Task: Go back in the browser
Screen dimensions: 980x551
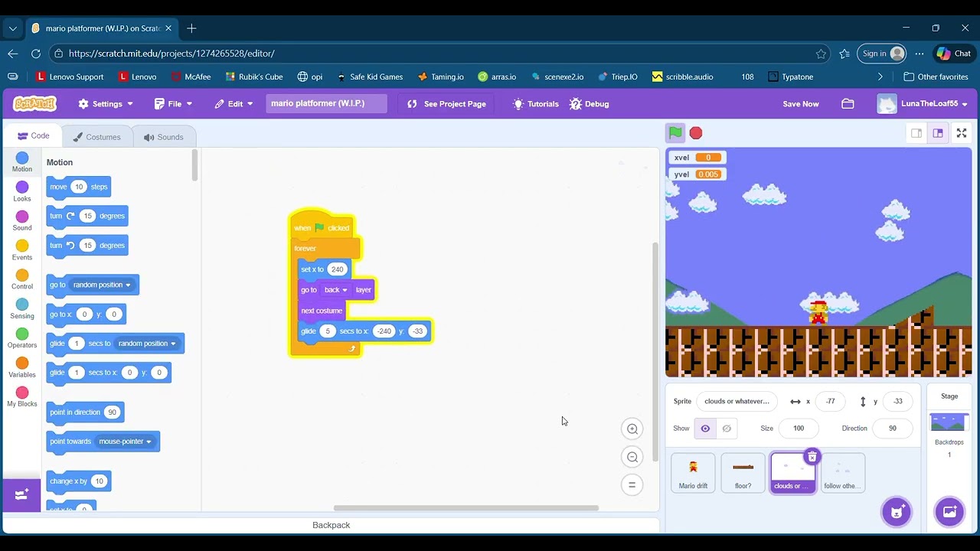Action: pyautogui.click(x=13, y=54)
